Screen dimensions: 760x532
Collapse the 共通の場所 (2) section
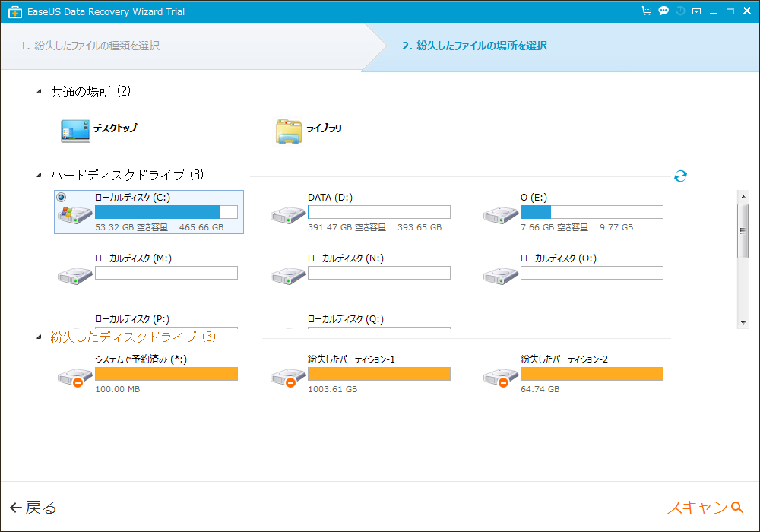(x=39, y=91)
